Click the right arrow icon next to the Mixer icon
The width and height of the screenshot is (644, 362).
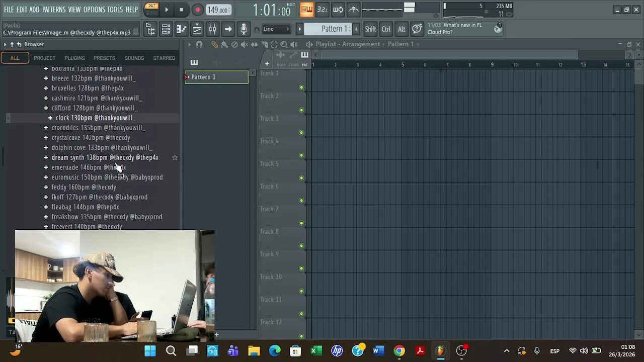[x=228, y=29]
